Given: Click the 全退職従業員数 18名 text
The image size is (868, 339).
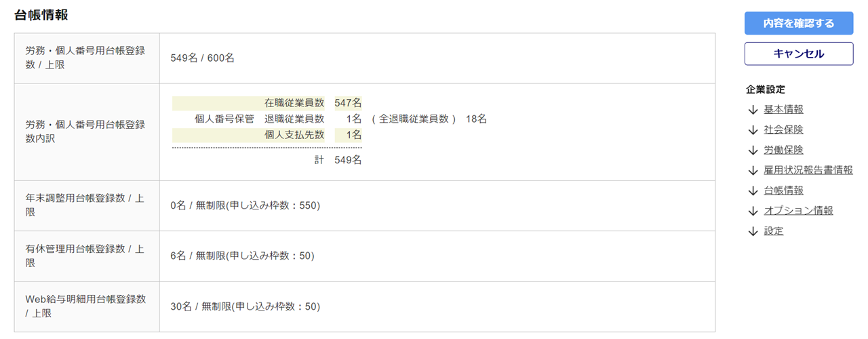Looking at the screenshot, I should pos(429,119).
